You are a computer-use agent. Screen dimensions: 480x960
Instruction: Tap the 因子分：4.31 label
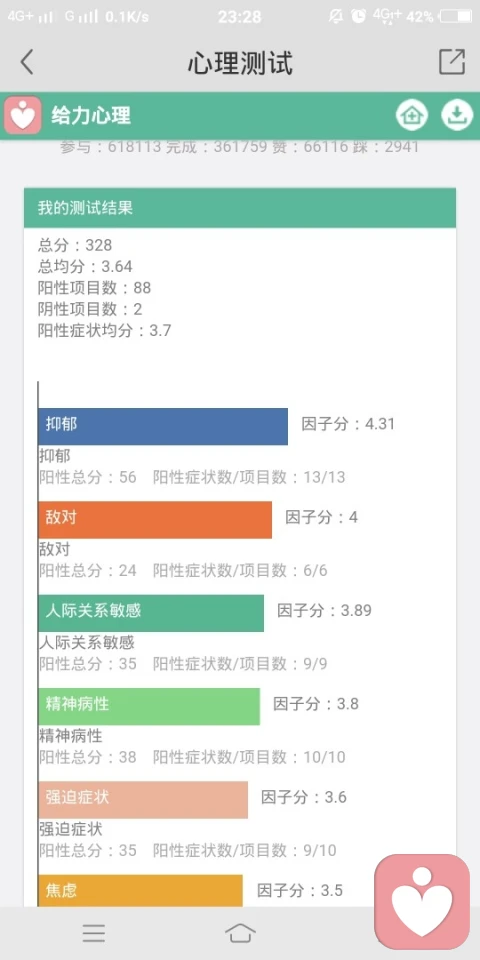pyautogui.click(x=348, y=424)
